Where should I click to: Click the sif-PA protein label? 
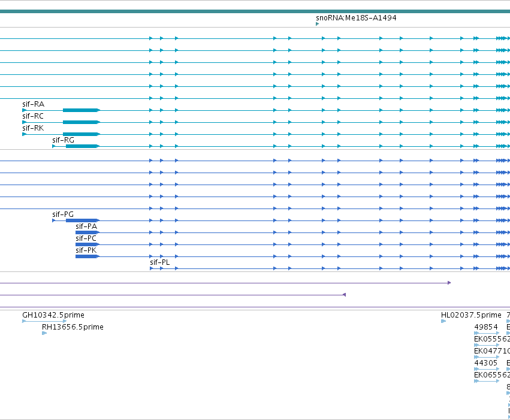pyautogui.click(x=86, y=226)
